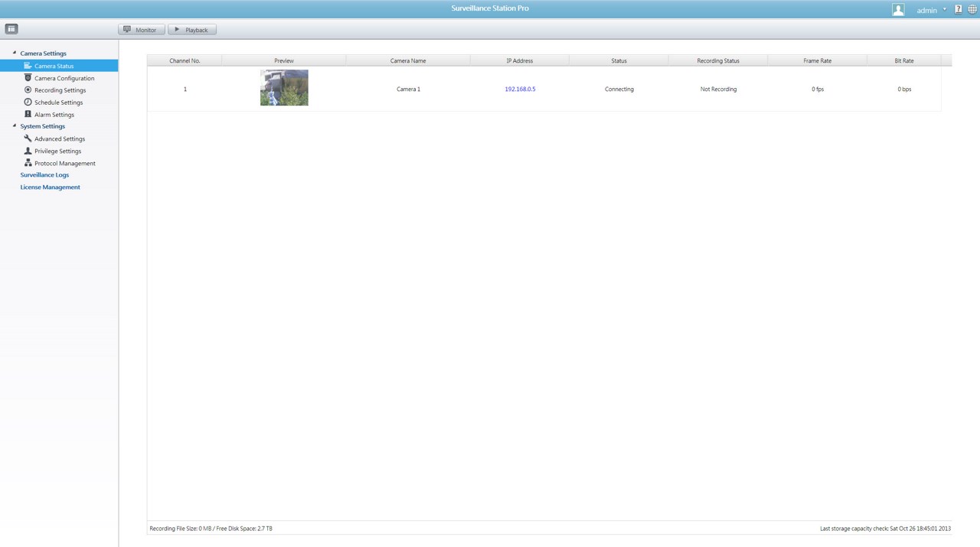Click the Camera Status list icon

pyautogui.click(x=28, y=66)
